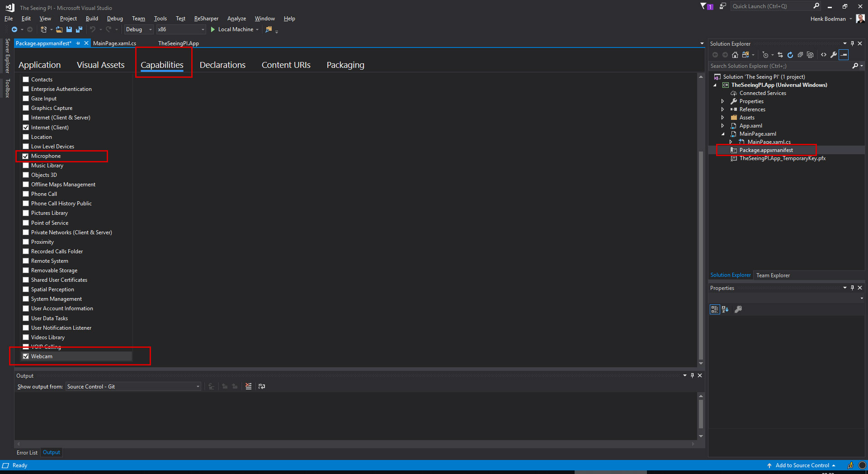868x474 pixels.
Task: Enable the Enterprise Authentication capability
Action: pos(26,89)
